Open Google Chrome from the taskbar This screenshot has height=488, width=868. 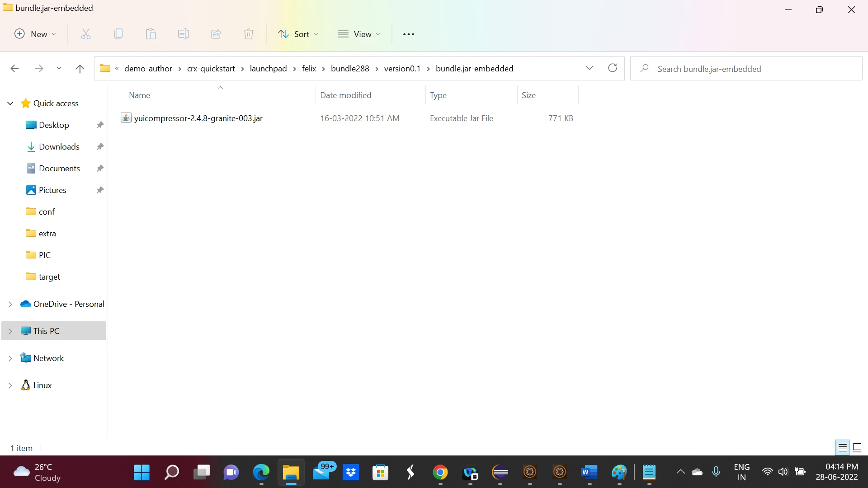click(x=440, y=473)
